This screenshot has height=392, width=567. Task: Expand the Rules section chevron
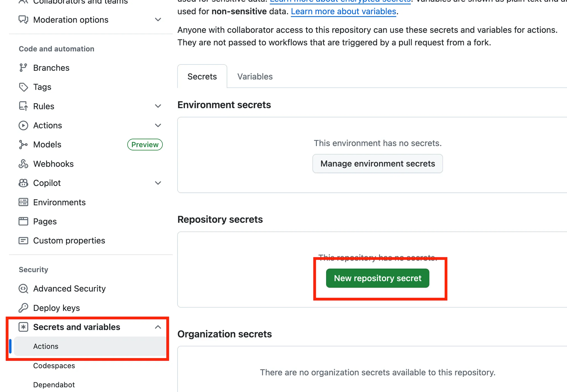click(x=158, y=106)
